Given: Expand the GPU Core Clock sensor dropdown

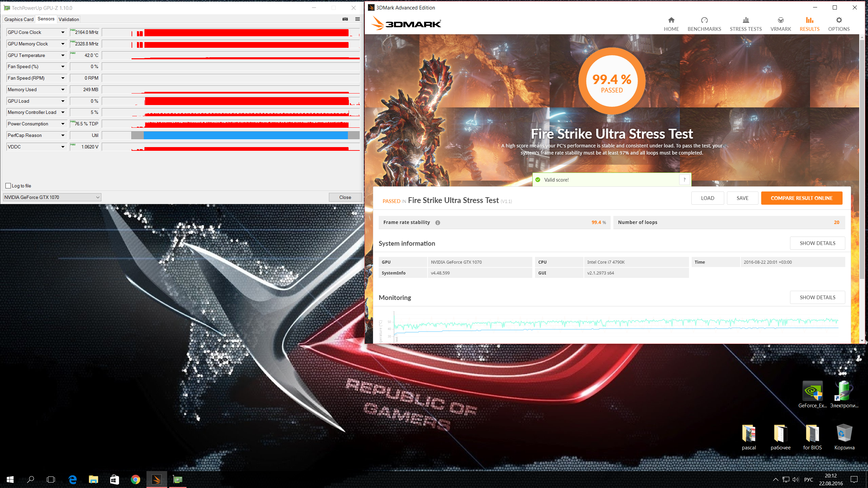Looking at the screenshot, I should pyautogui.click(x=63, y=33).
